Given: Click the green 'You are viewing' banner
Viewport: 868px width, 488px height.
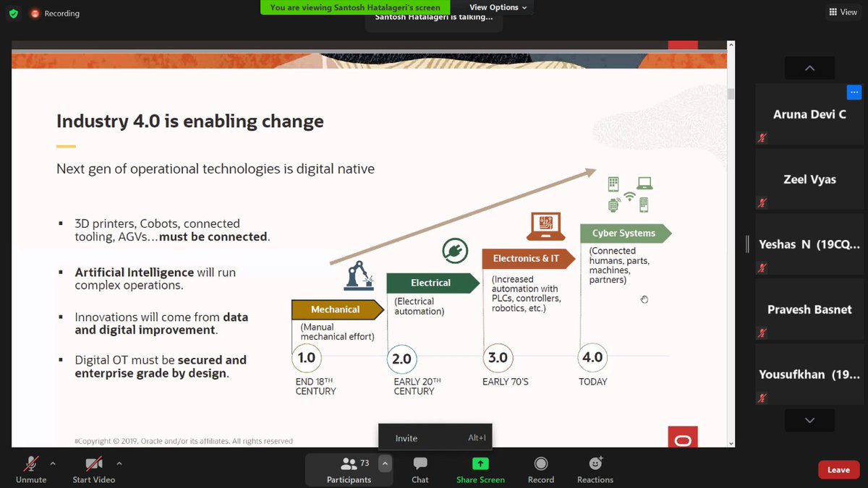Looking at the screenshot, I should [355, 7].
